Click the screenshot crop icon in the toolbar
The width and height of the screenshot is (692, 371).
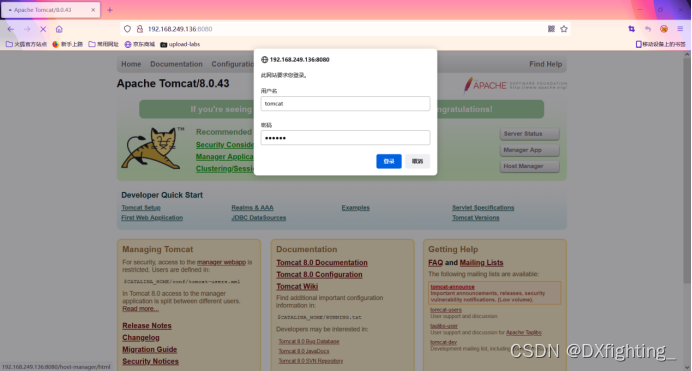(632, 29)
